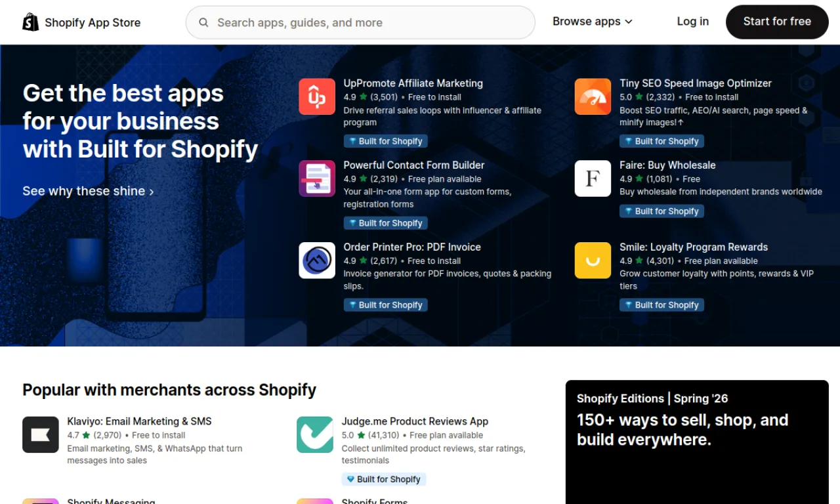Click the Shopify bag logo icon
840x504 pixels.
point(31,22)
